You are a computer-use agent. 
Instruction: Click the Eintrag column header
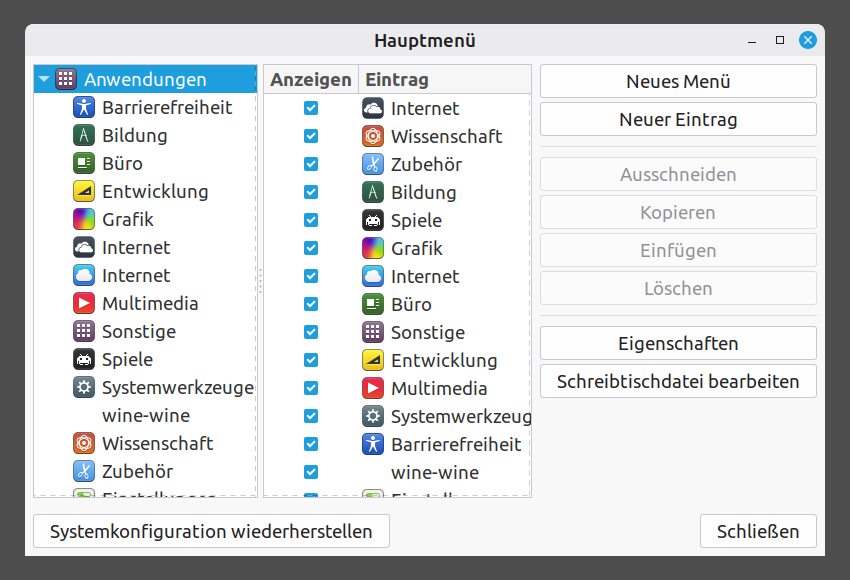coord(397,80)
